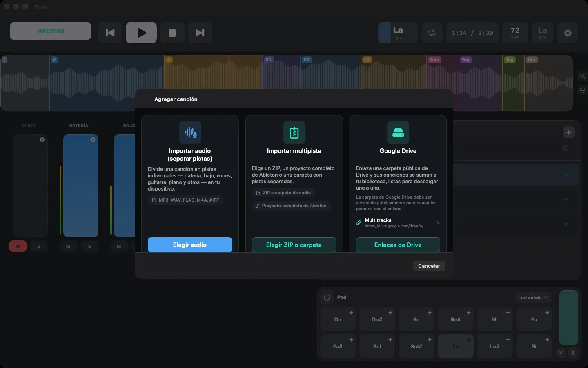Jump to the Solo section marker
Viewport: 588px width, 368px height.
pos(434,60)
